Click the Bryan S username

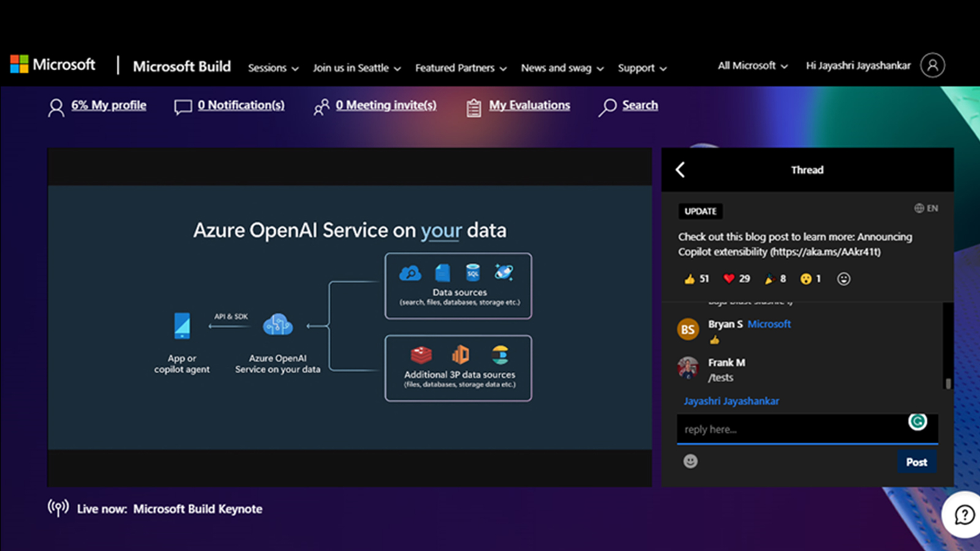pyautogui.click(x=725, y=324)
